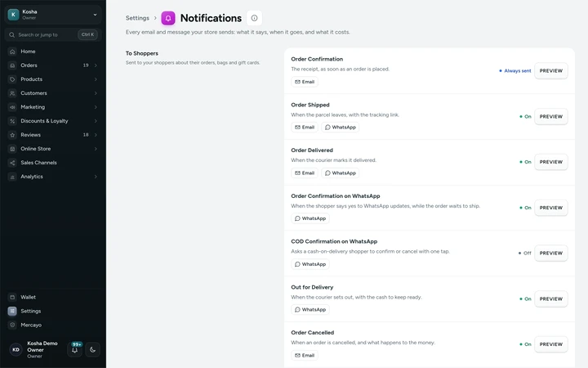Screen dimensions: 588x368
Task: Preview the Order Cancelled notification
Action: click(x=551, y=344)
